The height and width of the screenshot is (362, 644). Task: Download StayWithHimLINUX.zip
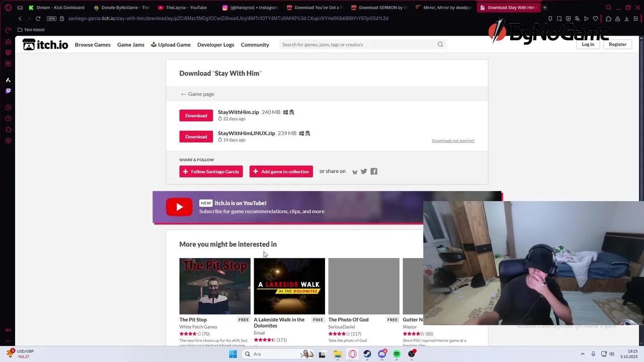[x=196, y=137]
